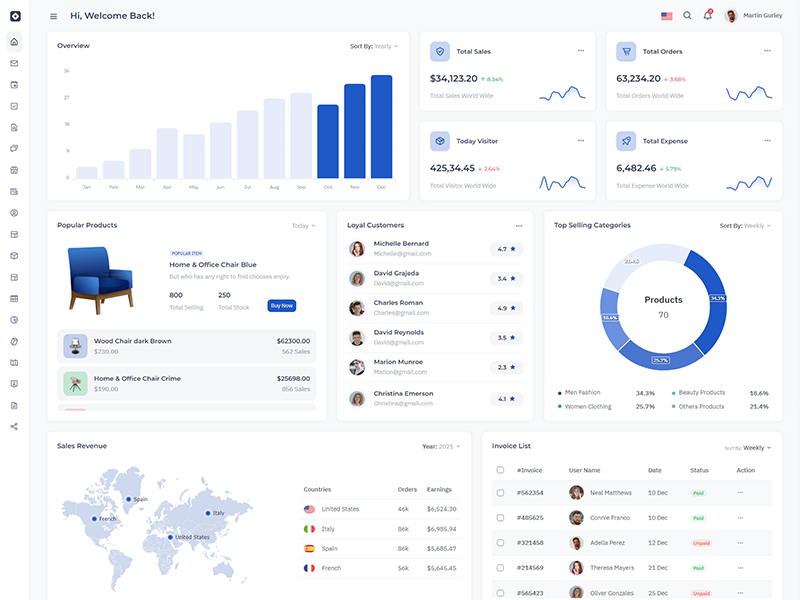Expand the Popular Products Today dropdown
The width and height of the screenshot is (800, 600).
tap(303, 226)
